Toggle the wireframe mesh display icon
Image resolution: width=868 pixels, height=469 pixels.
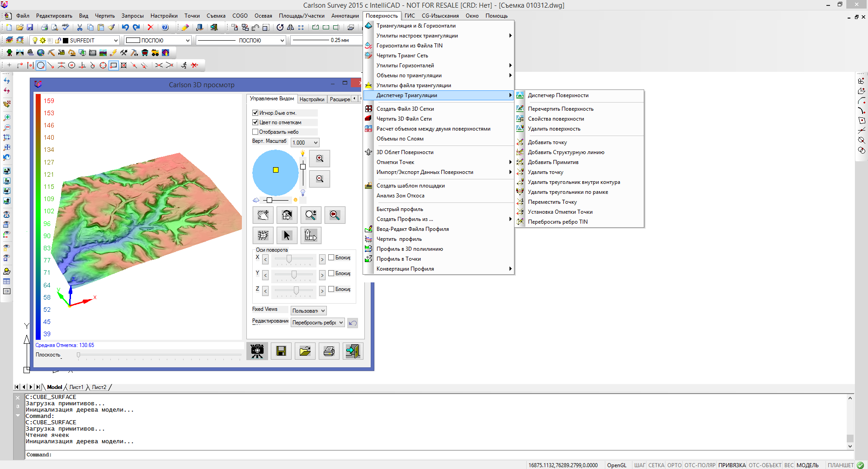point(263,235)
